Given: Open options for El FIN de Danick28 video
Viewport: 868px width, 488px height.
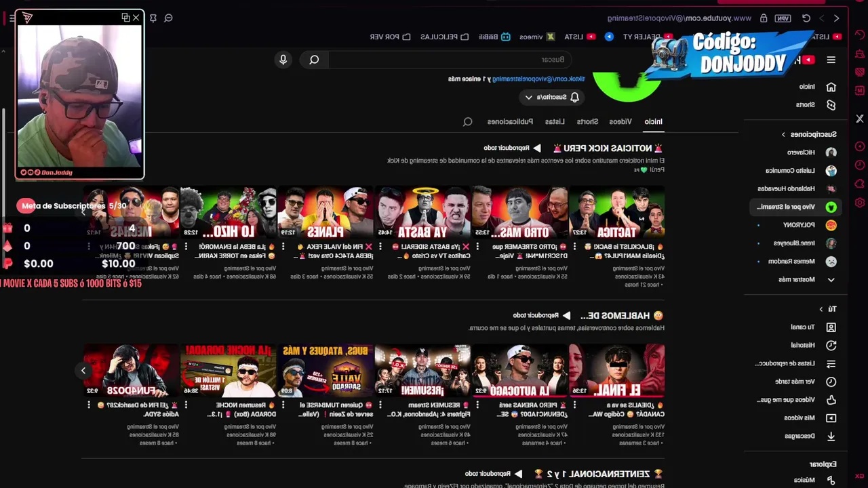Looking at the screenshot, I should pyautogui.click(x=89, y=405).
